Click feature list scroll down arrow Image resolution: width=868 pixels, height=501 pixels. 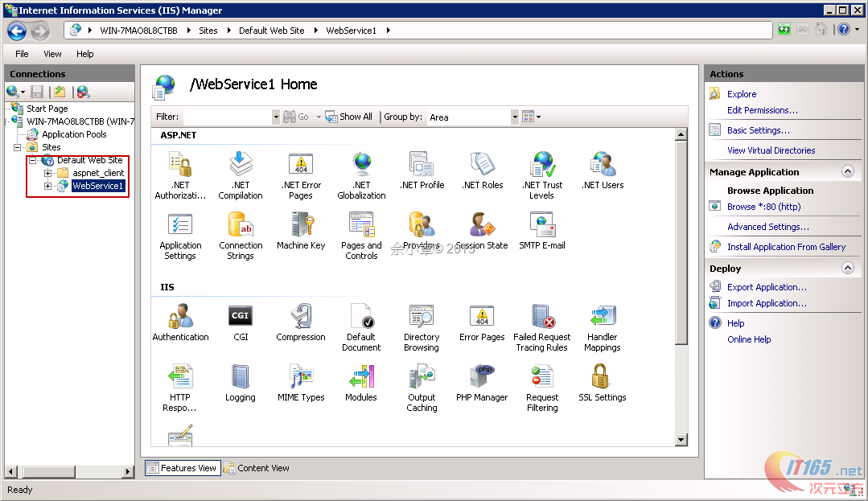pos(681,440)
